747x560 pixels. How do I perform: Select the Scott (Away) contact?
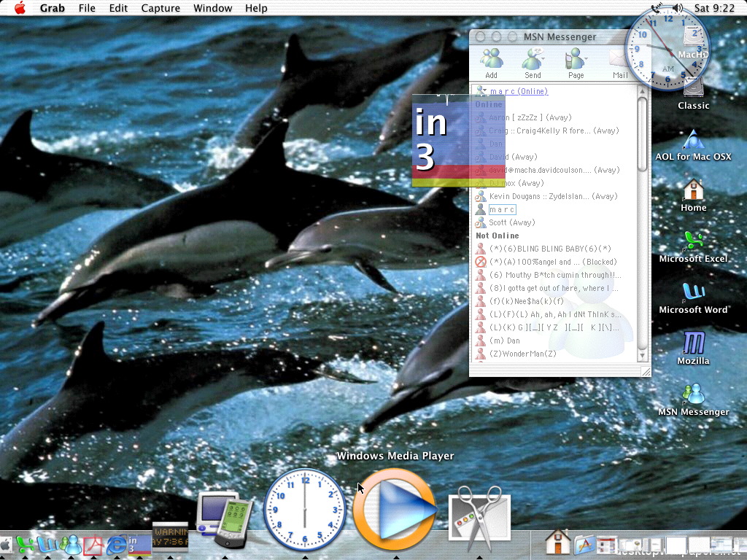pos(511,222)
